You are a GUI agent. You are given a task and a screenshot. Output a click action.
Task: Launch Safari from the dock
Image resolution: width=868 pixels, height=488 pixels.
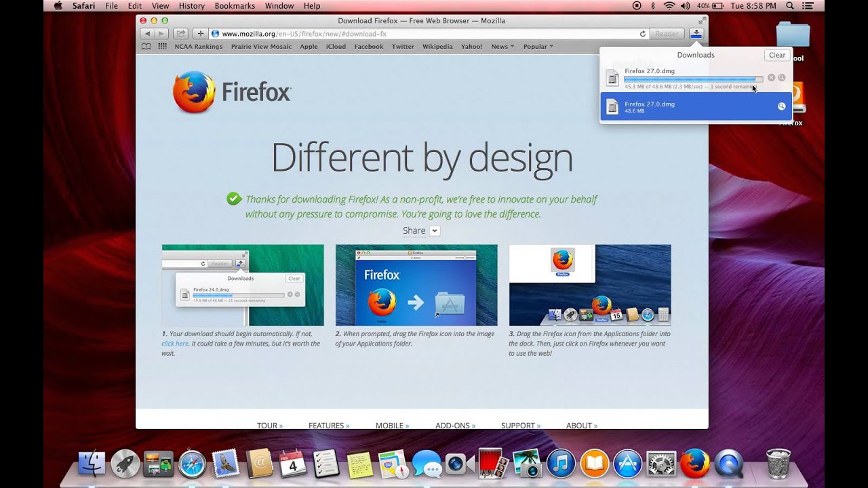(192, 464)
